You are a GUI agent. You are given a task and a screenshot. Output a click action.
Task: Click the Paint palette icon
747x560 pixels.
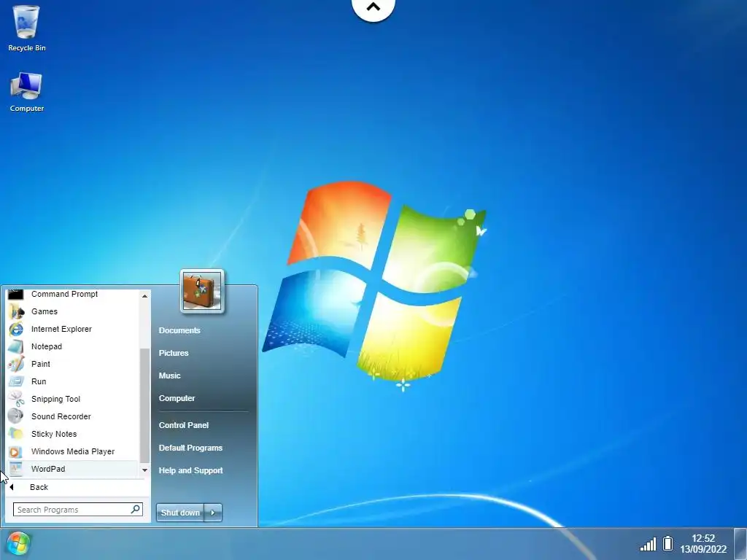[x=16, y=364]
